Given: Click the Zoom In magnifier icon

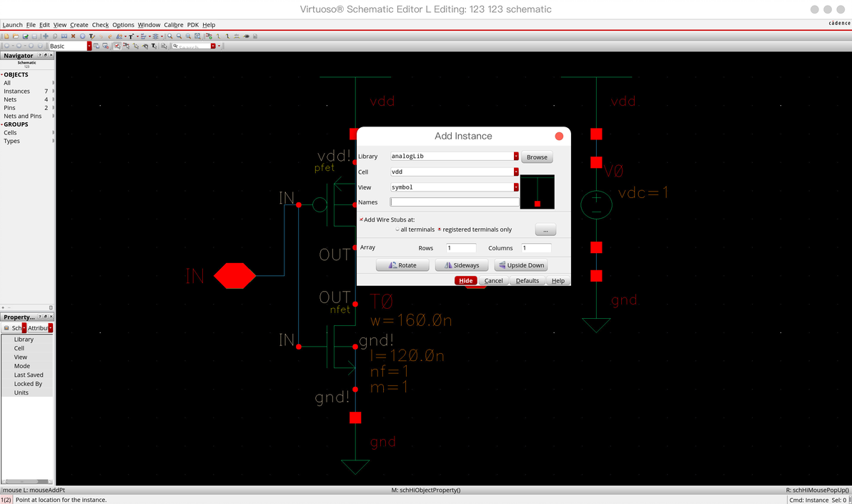Looking at the screenshot, I should tap(169, 36).
